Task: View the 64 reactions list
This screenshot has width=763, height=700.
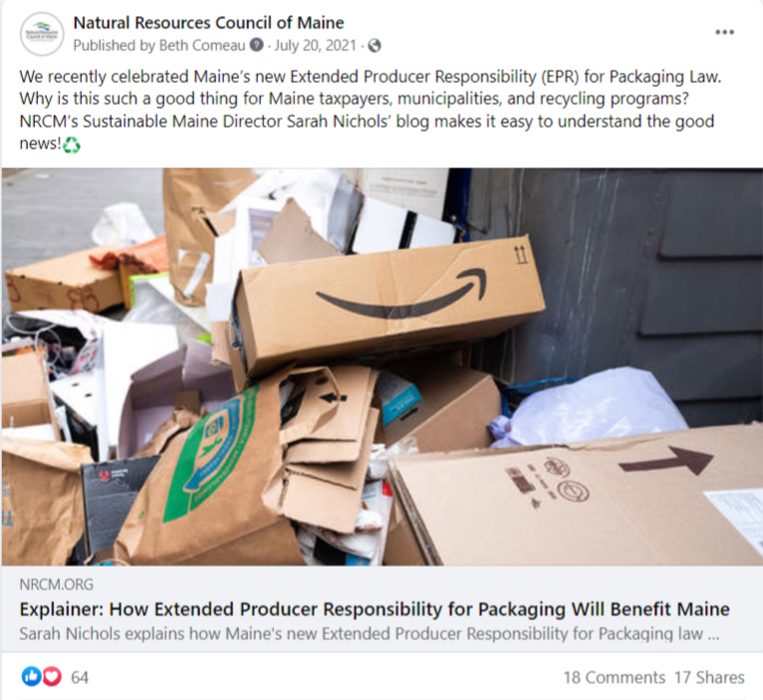Action: pos(80,677)
